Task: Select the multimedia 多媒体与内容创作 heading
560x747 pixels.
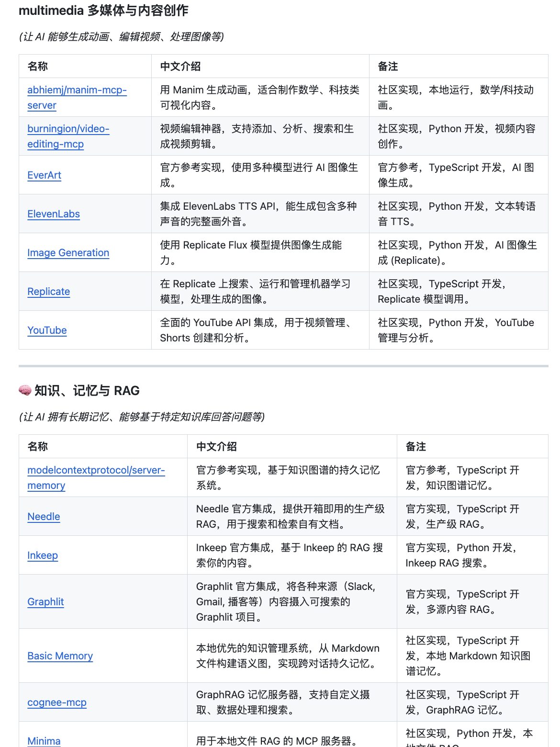Action: 103,11
